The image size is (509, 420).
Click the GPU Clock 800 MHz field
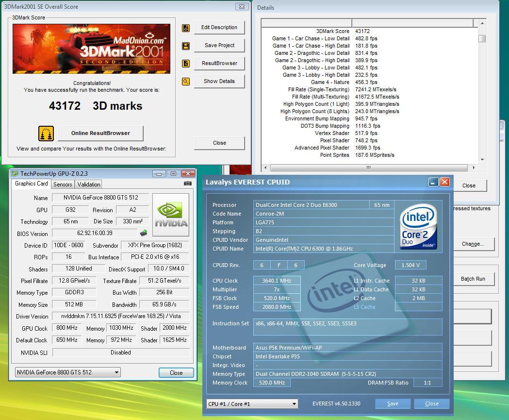click(67, 328)
